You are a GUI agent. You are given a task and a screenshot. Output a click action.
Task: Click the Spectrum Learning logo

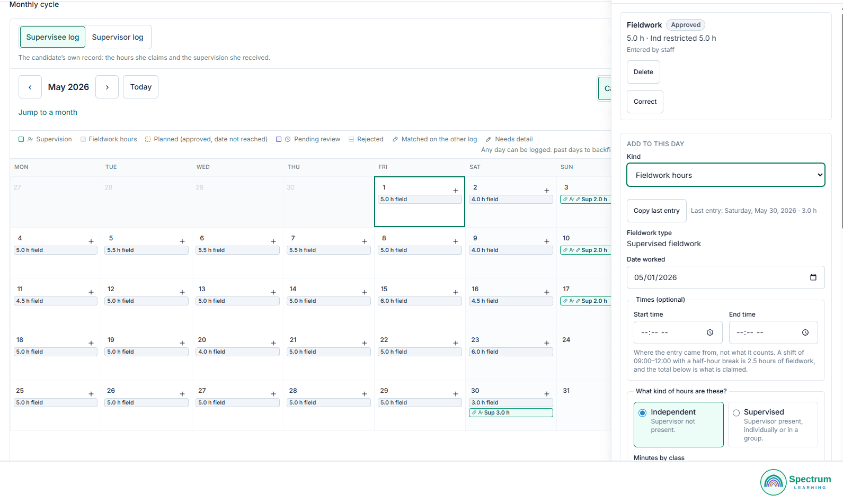(x=796, y=482)
